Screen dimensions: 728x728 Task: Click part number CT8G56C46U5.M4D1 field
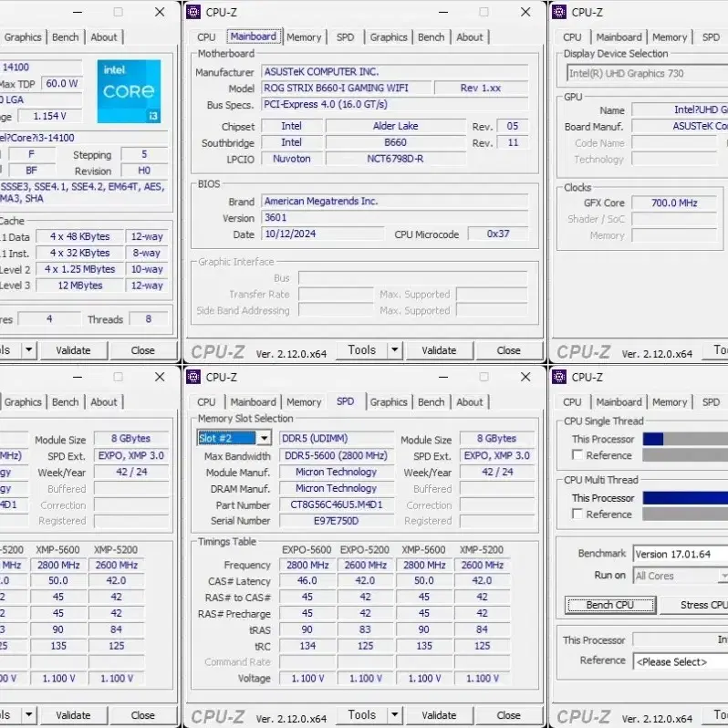click(336, 504)
